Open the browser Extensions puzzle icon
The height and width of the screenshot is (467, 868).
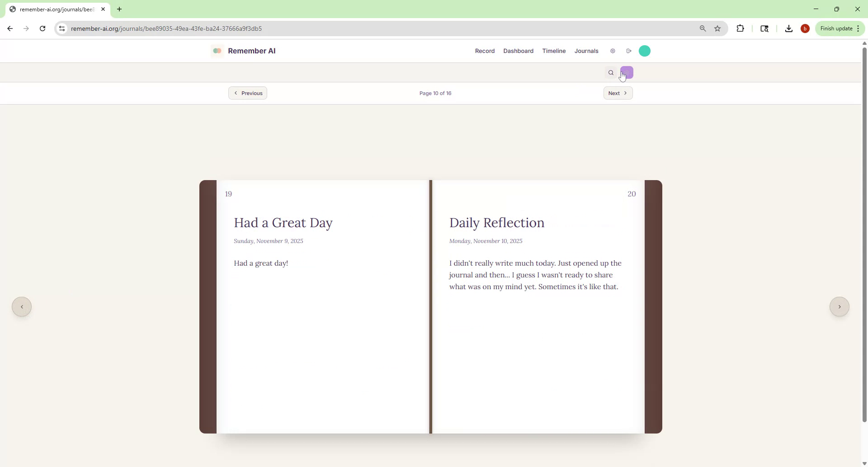(741, 28)
